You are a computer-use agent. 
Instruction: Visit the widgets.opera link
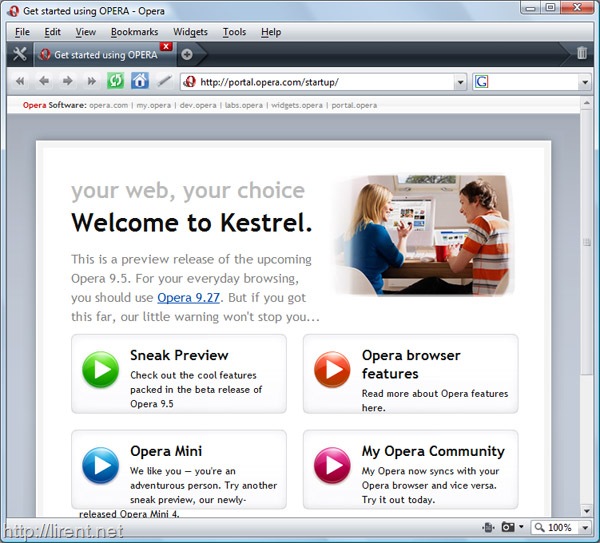297,105
